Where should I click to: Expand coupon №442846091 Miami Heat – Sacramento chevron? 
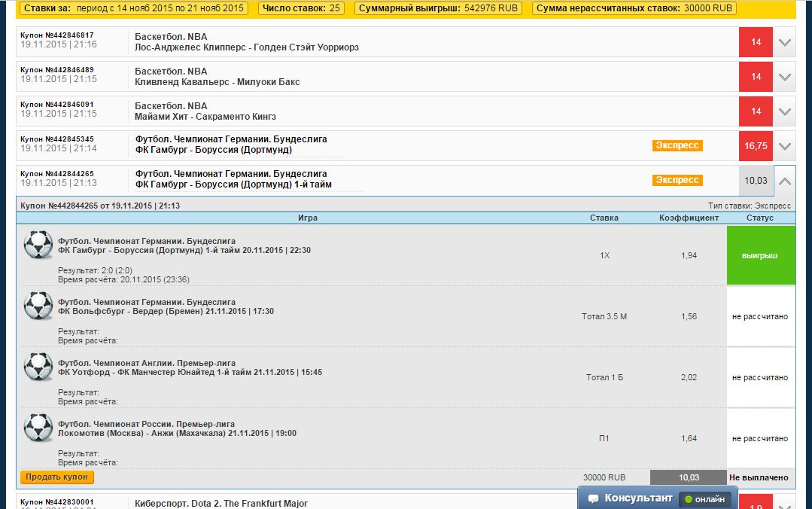(x=785, y=111)
